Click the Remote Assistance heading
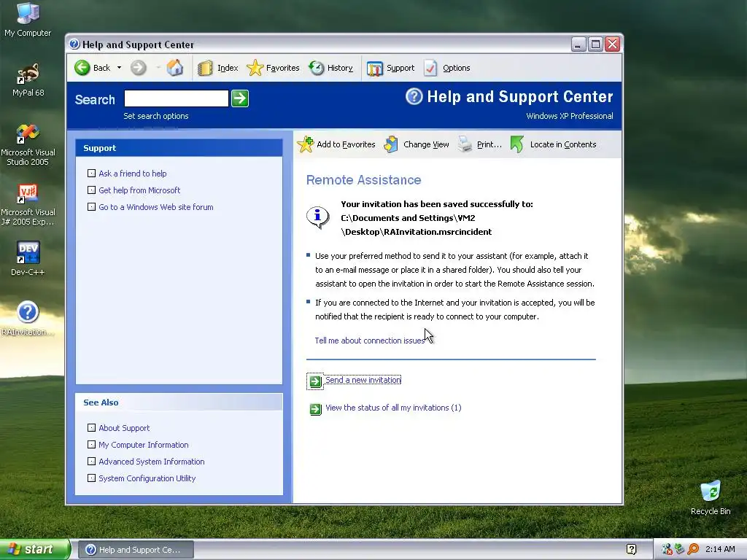 (x=363, y=180)
